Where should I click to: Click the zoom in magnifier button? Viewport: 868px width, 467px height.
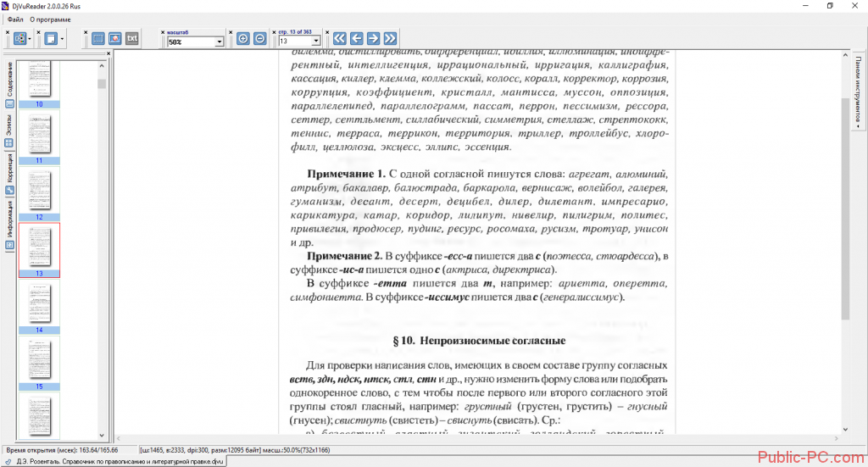click(242, 39)
